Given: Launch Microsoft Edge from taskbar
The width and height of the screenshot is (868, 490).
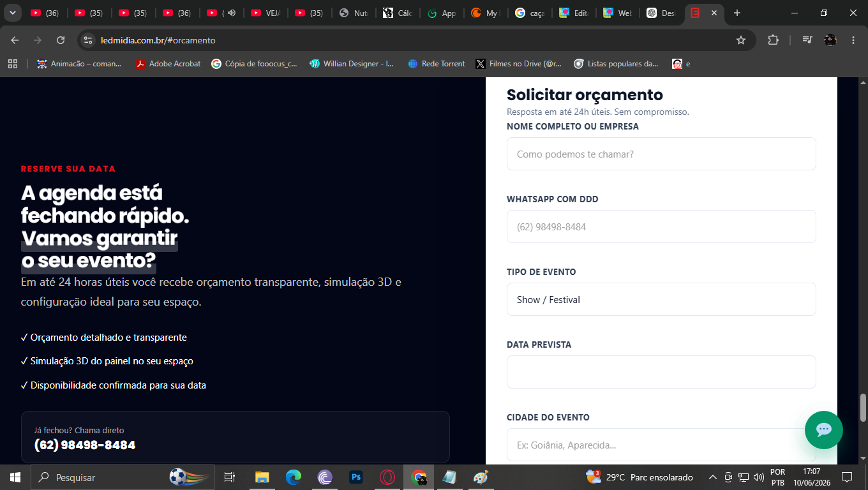Looking at the screenshot, I should tap(293, 477).
